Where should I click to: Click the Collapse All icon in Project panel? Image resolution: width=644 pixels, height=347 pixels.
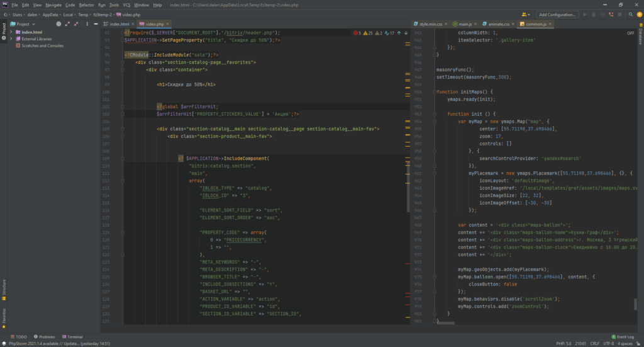pyautogui.click(x=75, y=23)
